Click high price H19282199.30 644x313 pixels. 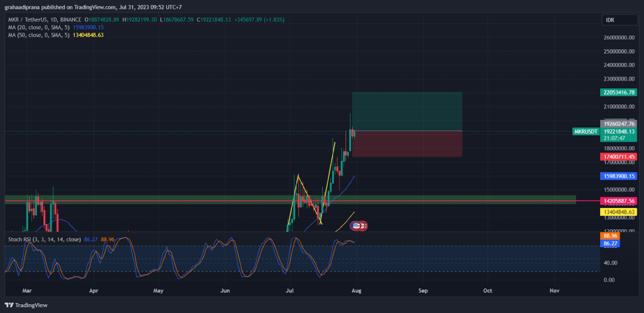[139, 20]
